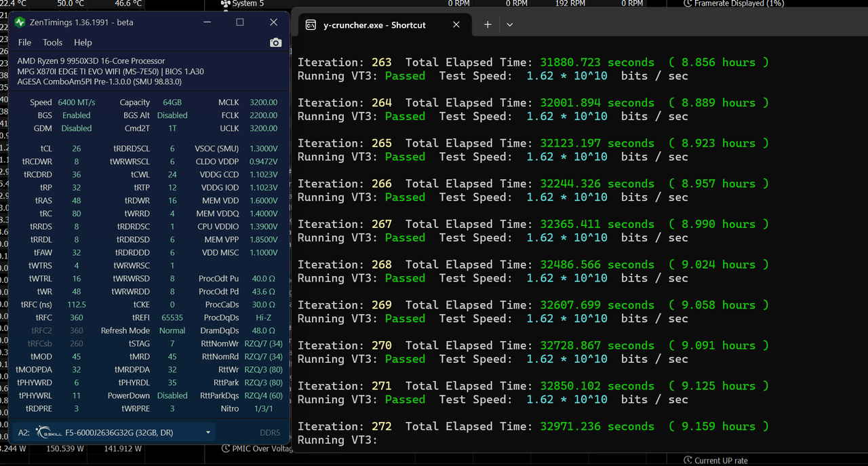Click the ZenTimings screenshot camera icon
The height and width of the screenshot is (466, 868).
275,42
